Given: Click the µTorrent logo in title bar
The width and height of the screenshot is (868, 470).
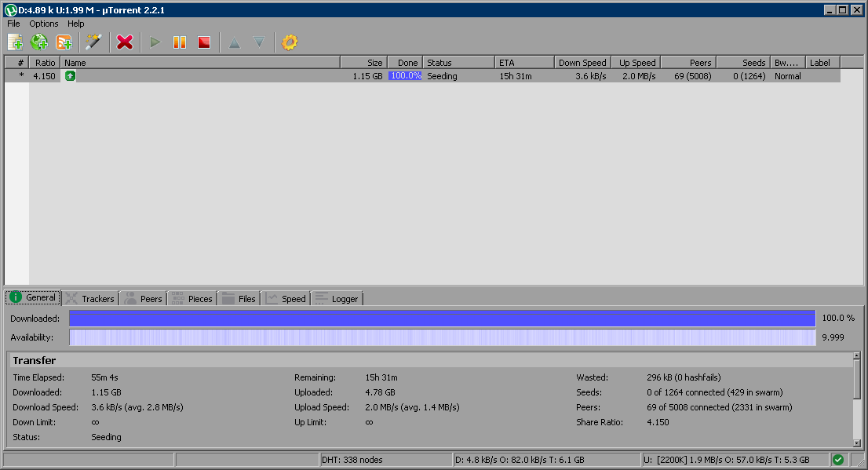Looking at the screenshot, I should click(x=10, y=10).
